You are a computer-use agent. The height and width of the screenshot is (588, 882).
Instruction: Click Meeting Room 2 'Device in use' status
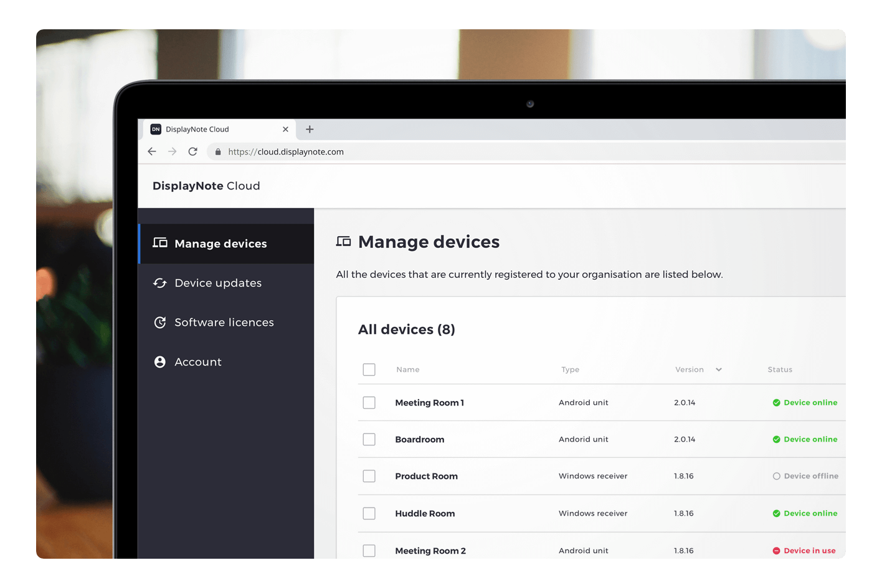coord(810,551)
